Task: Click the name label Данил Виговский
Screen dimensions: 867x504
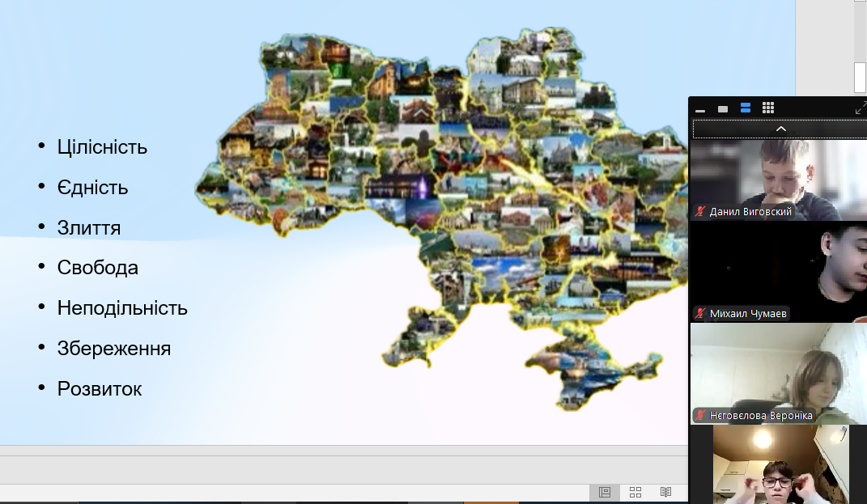Action: (x=750, y=212)
